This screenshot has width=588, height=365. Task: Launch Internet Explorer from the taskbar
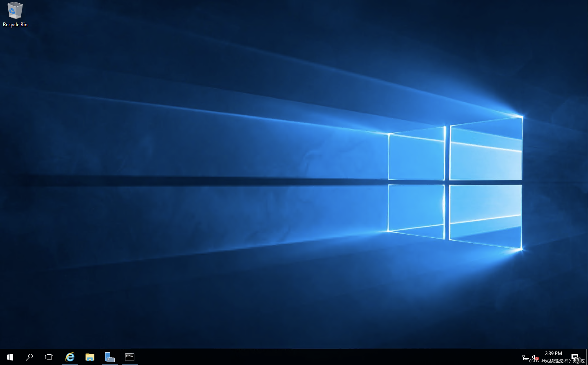point(70,357)
